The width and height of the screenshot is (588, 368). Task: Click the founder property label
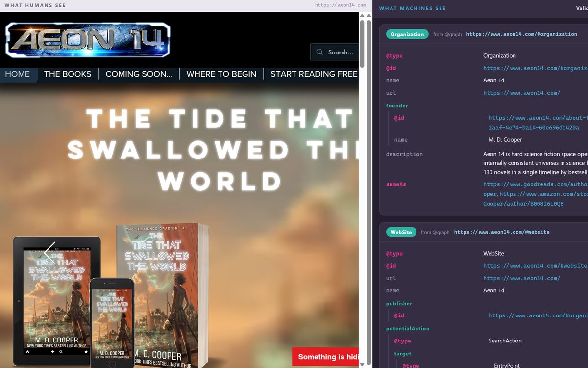397,105
